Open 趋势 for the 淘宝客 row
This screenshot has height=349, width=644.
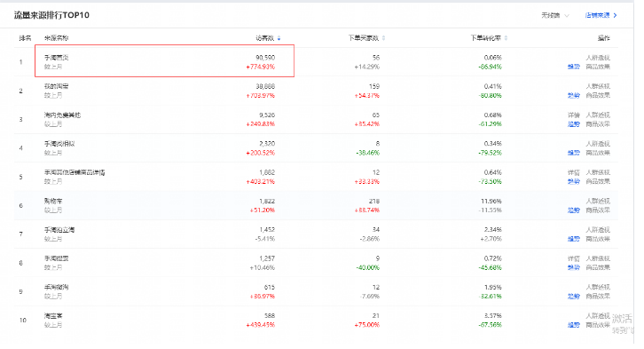point(573,325)
